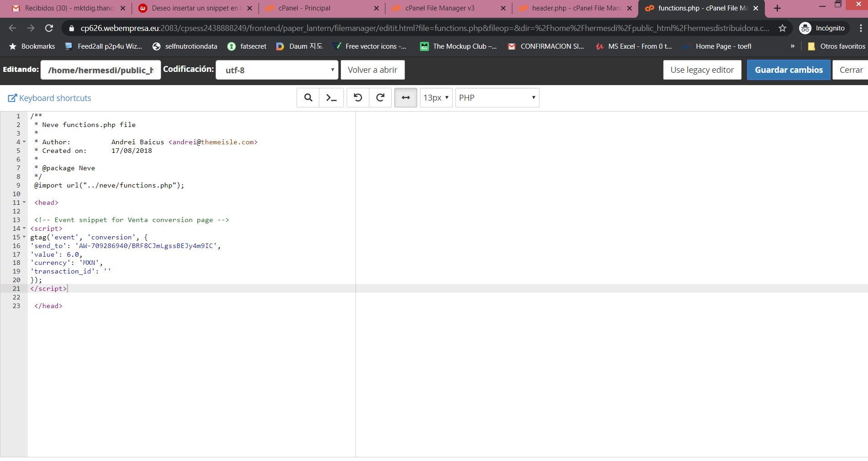This screenshot has width=868, height=461.
Task: Click the 'currency': 'MXN' line
Action: pyautogui.click(x=67, y=263)
